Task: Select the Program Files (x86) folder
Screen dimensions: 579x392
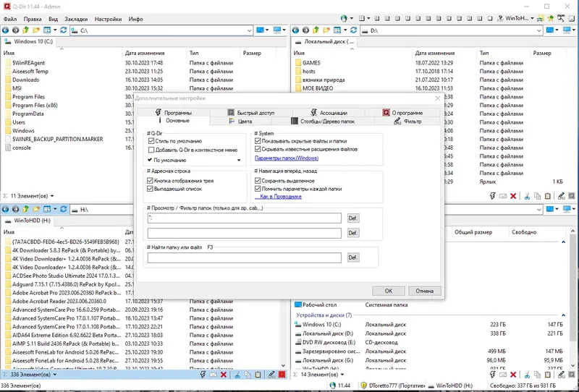Action: click(35, 105)
